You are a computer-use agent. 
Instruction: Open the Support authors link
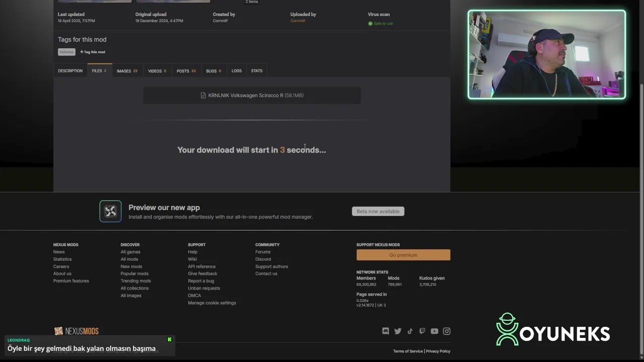[272, 266]
